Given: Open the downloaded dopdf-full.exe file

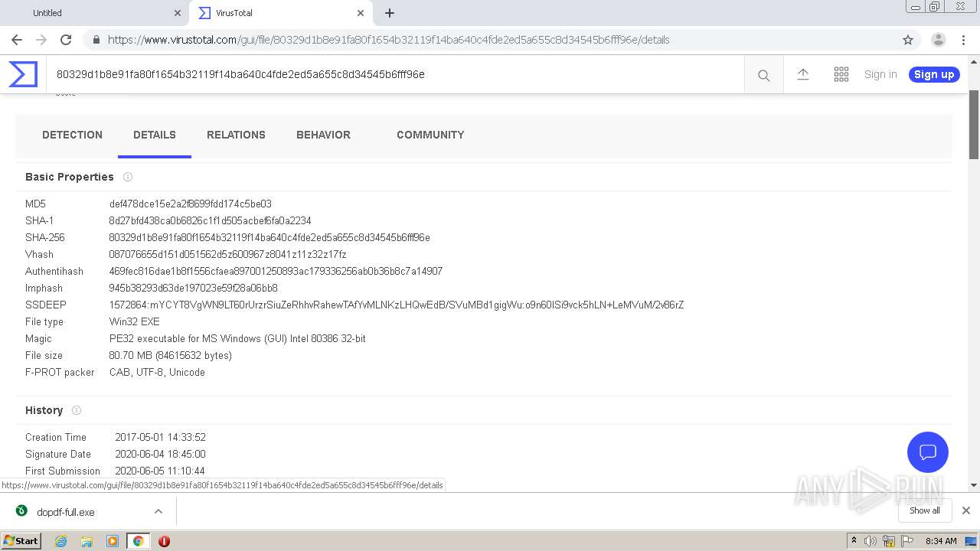Looking at the screenshot, I should pos(66,512).
